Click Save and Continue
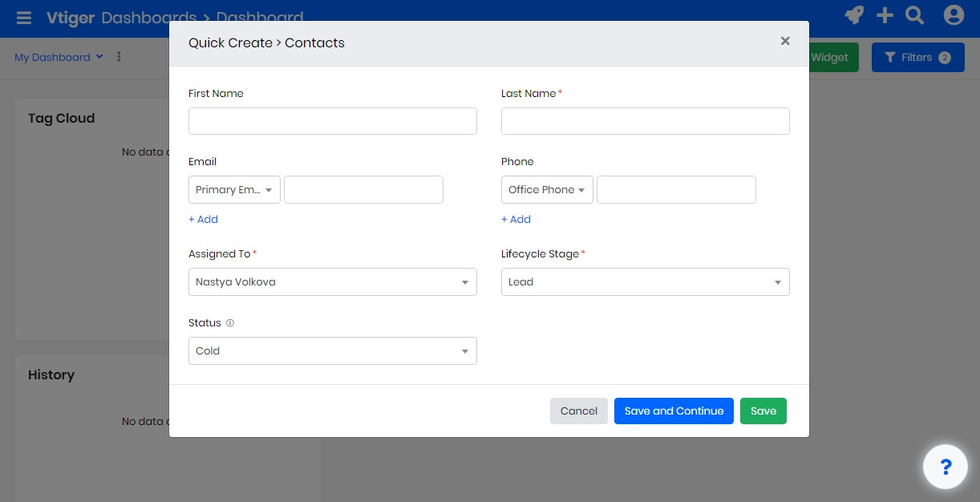 (674, 411)
